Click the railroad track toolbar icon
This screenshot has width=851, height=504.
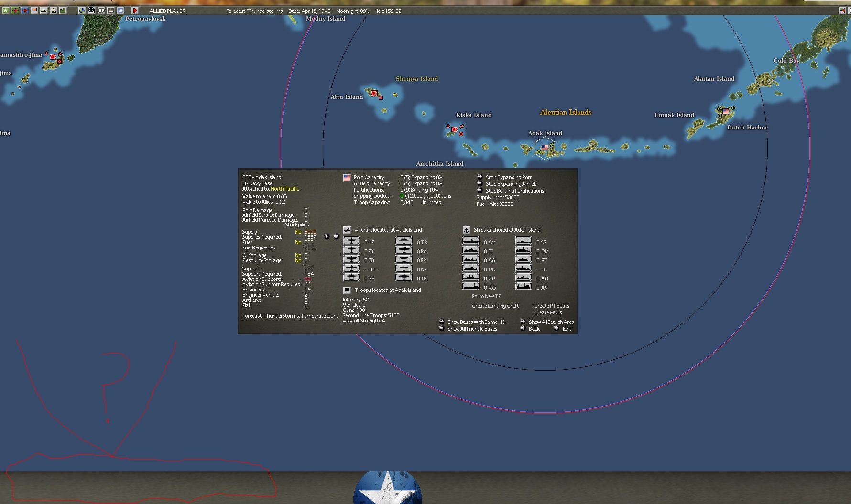point(111,11)
